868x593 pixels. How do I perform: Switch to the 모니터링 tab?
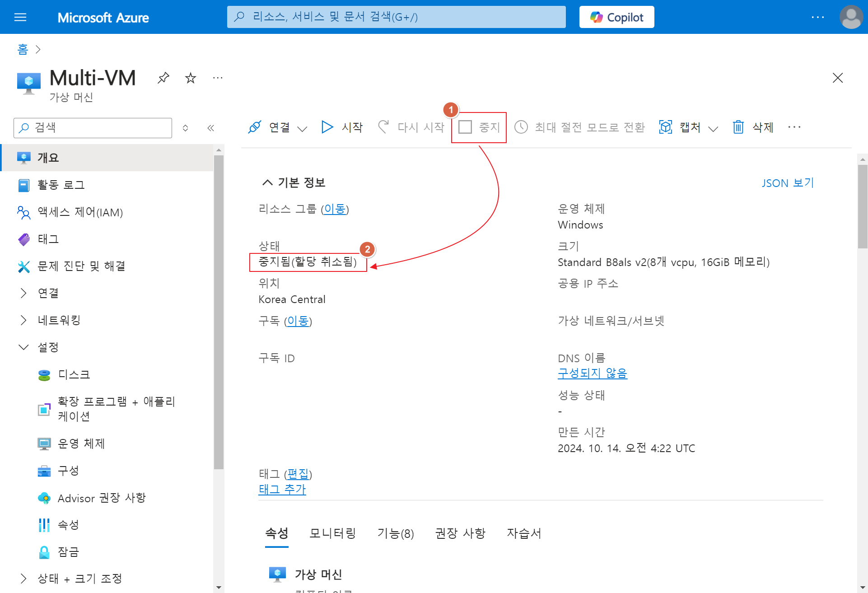point(332,533)
